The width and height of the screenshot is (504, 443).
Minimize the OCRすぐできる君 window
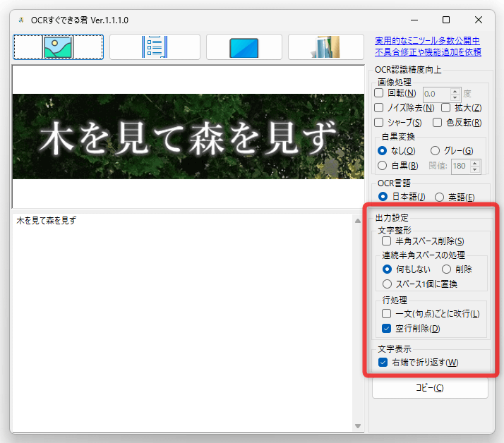click(x=414, y=20)
